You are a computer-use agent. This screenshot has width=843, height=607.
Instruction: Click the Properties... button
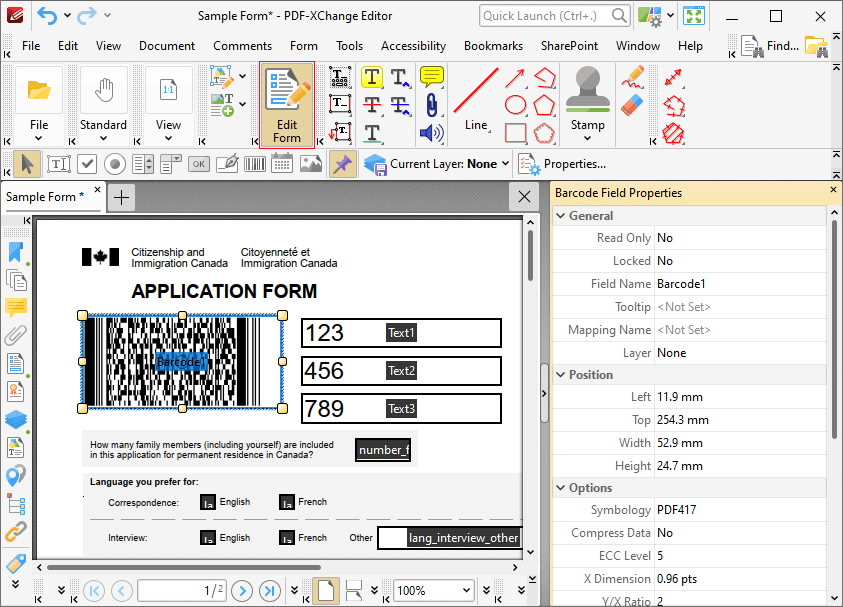(x=562, y=164)
